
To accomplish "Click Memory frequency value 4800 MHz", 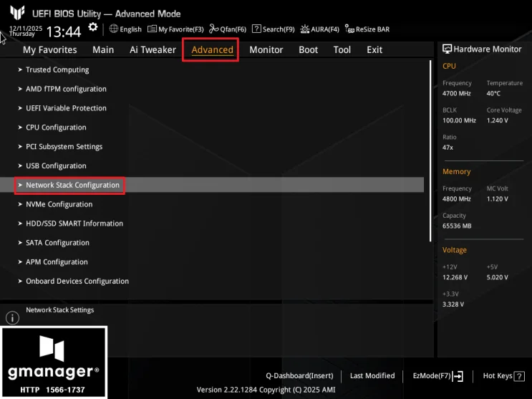I will click(456, 199).
